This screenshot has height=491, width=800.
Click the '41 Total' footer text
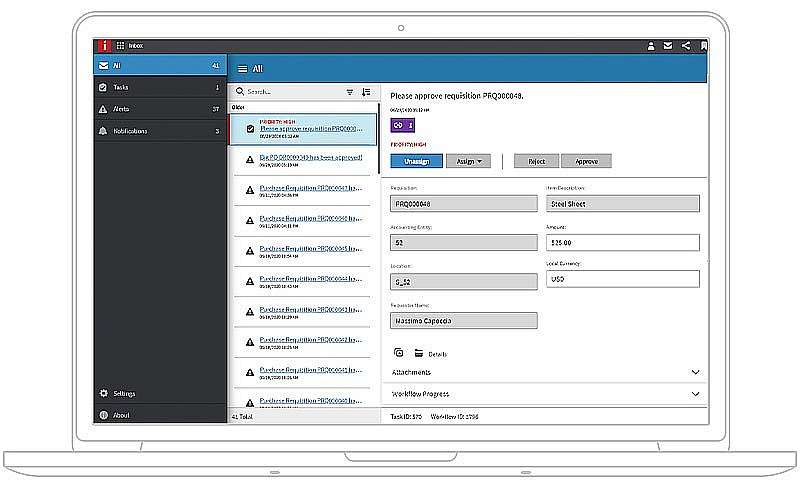tap(242, 416)
